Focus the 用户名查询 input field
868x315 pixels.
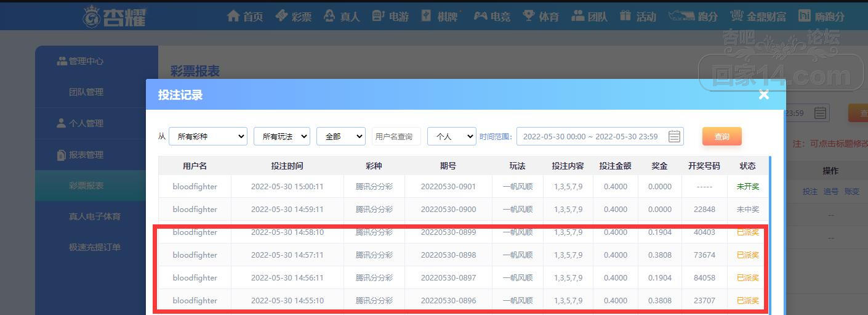(396, 136)
